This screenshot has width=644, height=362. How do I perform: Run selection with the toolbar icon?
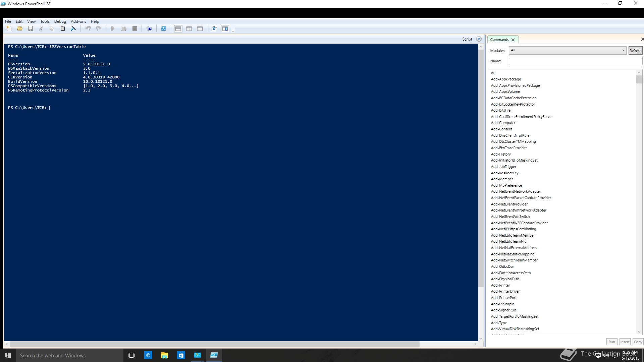point(123,29)
